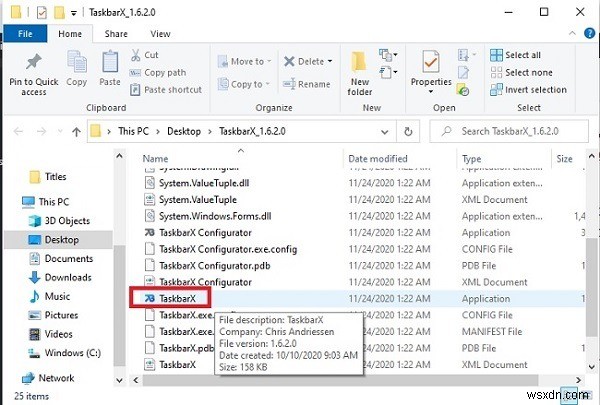Select 3D Objects in navigation pane

(x=59, y=221)
